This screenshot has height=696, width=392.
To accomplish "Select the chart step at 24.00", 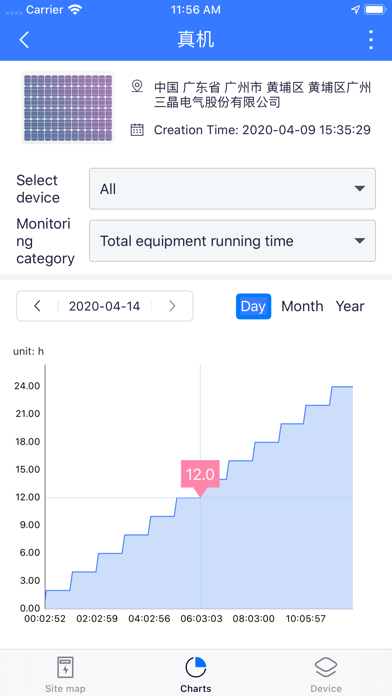I will (x=342, y=387).
